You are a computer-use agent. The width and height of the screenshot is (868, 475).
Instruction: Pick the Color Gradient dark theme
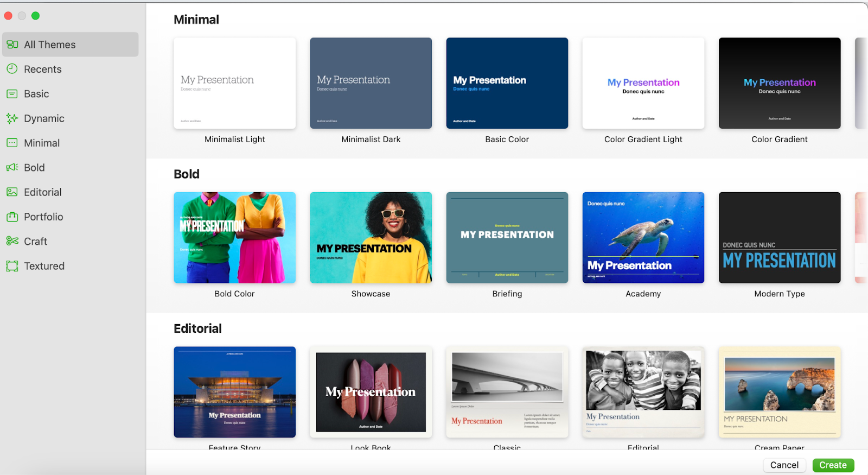tap(779, 83)
